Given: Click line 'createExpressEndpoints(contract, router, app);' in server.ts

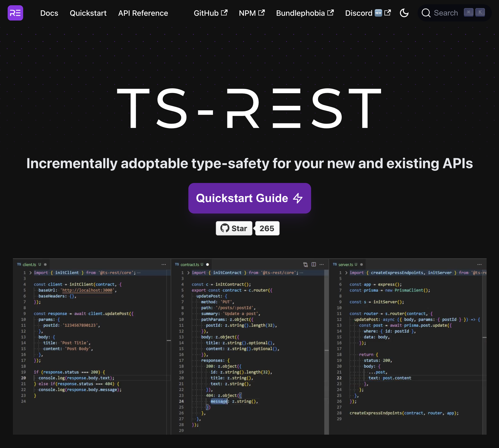Looking at the screenshot, I should 404,413.
